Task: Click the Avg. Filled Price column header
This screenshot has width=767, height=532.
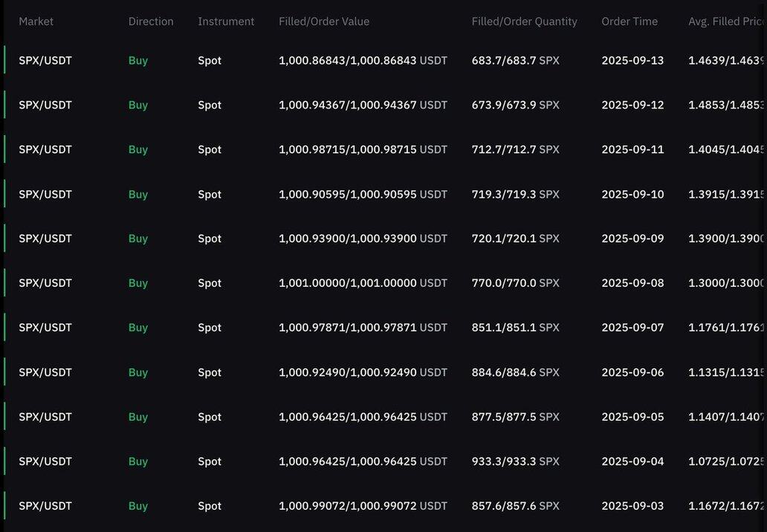Action: (728, 22)
